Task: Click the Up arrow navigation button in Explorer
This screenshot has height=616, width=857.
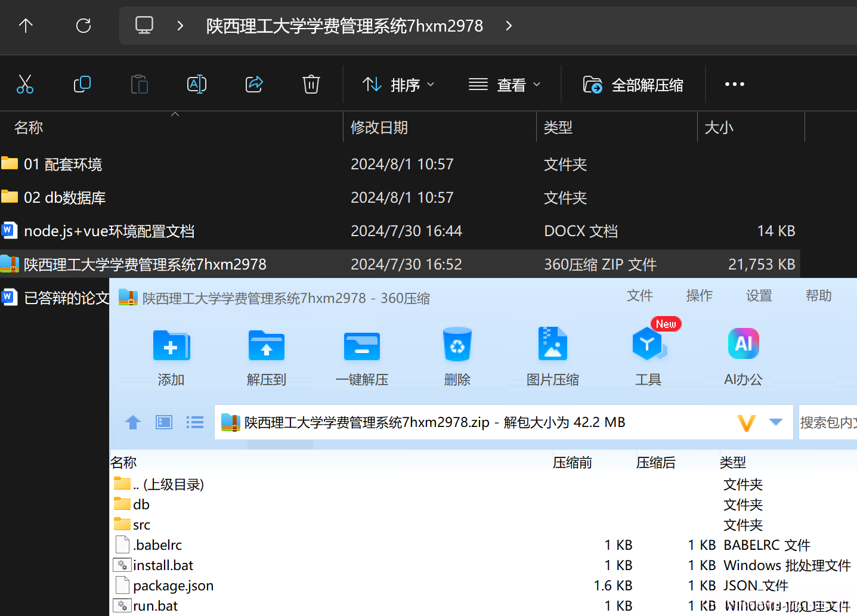Action: (x=26, y=26)
